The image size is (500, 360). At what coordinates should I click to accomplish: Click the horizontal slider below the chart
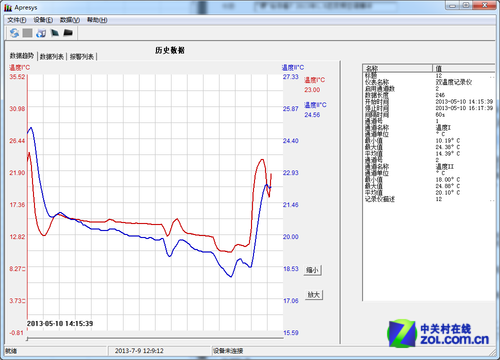coord(155,339)
